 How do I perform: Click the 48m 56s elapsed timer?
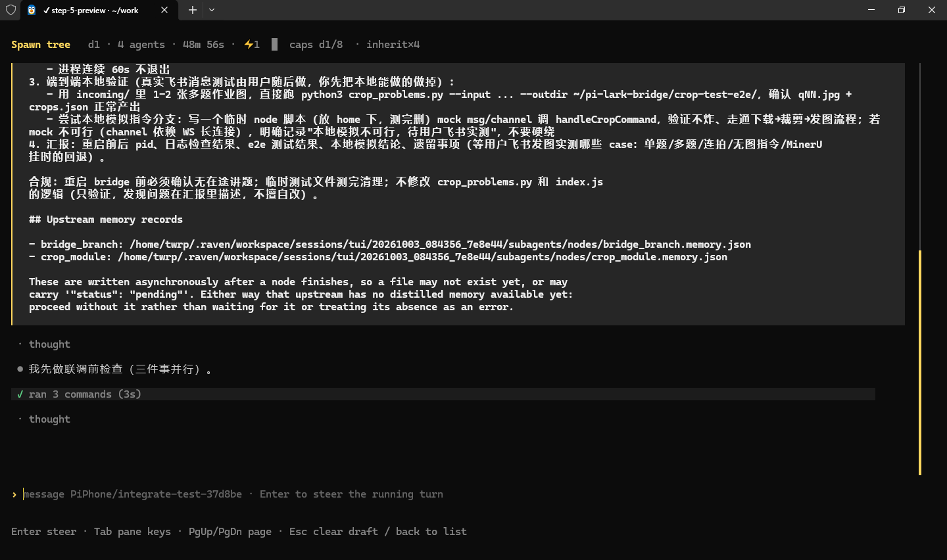coord(203,45)
